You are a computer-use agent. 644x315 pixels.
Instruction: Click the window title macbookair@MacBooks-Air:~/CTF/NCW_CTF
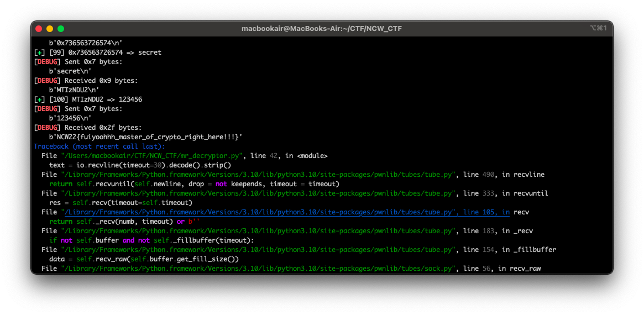pyautogui.click(x=322, y=29)
